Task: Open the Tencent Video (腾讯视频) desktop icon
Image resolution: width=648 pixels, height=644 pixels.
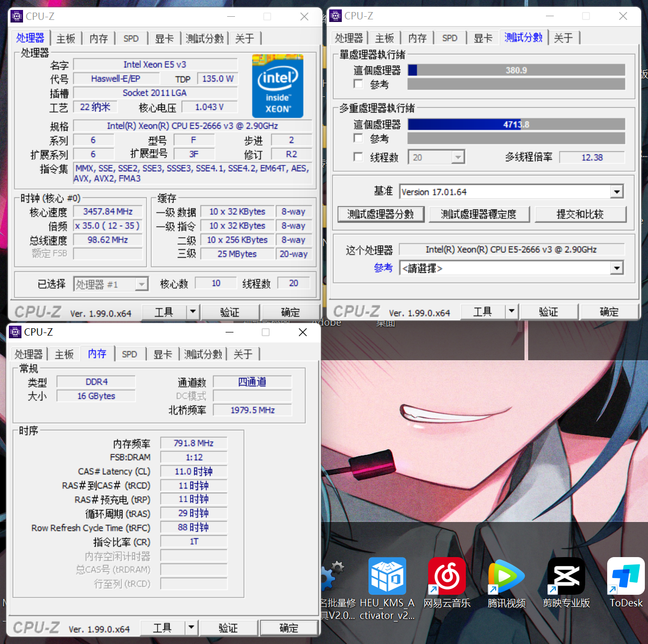Action: (x=507, y=576)
